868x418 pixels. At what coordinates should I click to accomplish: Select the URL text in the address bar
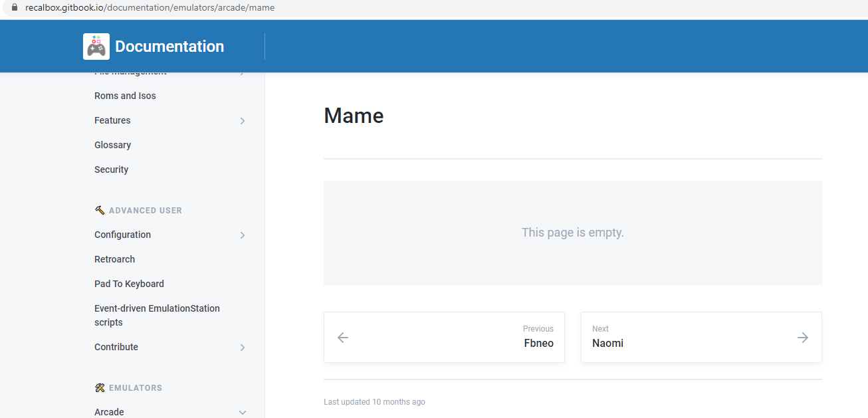(x=150, y=7)
